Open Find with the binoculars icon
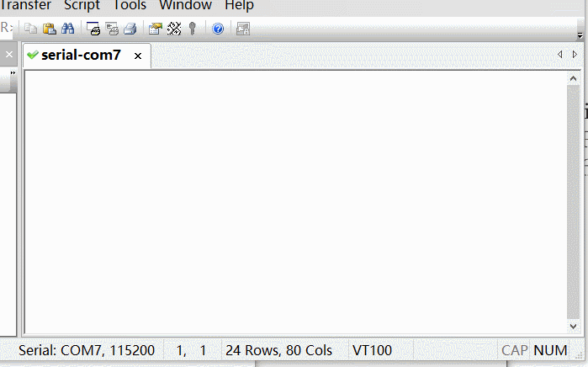This screenshot has height=367, width=588. click(x=68, y=29)
